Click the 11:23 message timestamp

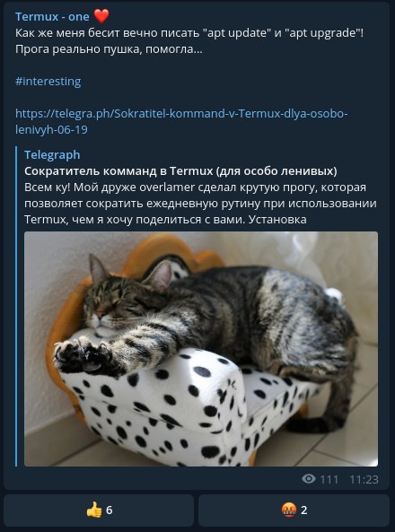[364, 479]
